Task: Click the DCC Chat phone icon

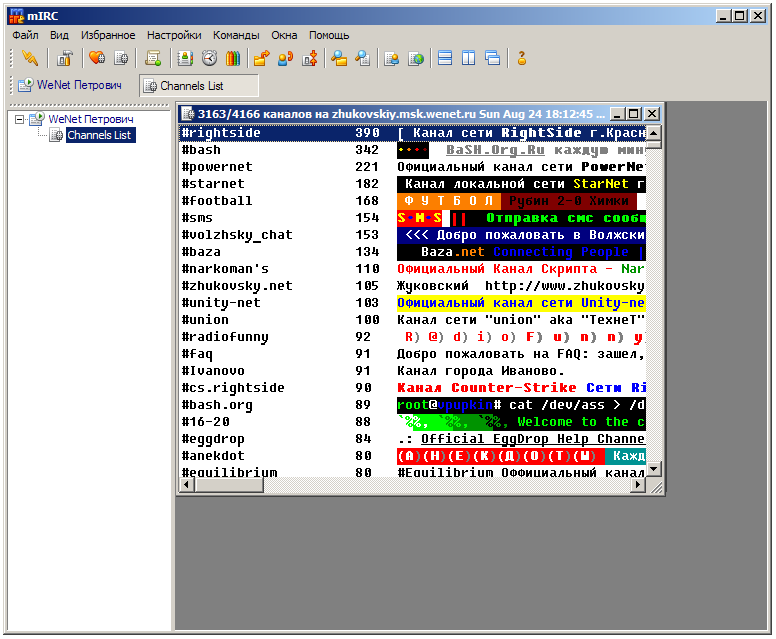Action: pos(286,58)
